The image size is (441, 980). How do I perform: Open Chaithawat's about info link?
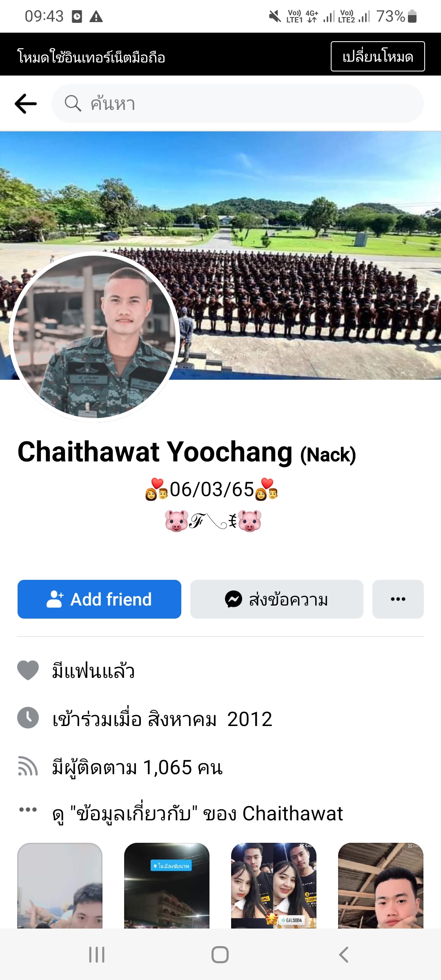[x=198, y=813]
